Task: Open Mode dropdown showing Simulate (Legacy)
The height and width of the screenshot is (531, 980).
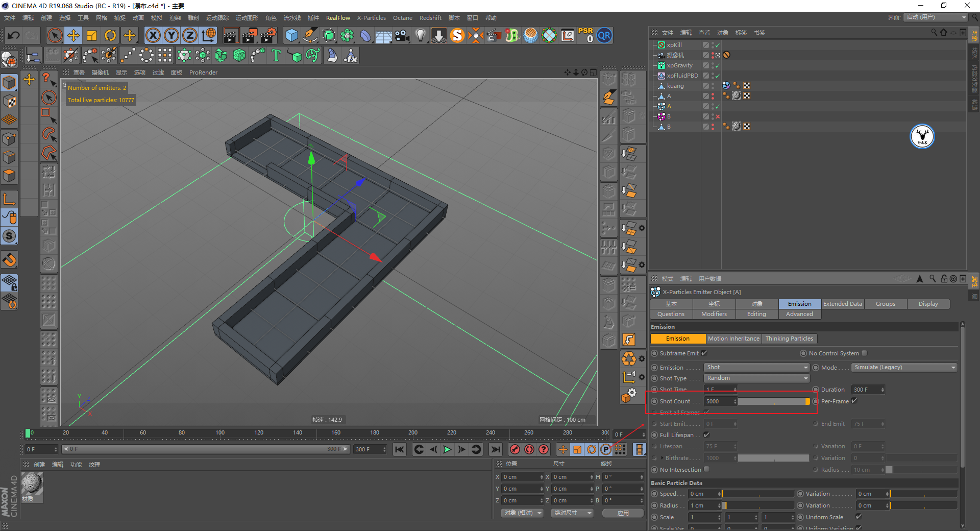Action: pyautogui.click(x=904, y=367)
